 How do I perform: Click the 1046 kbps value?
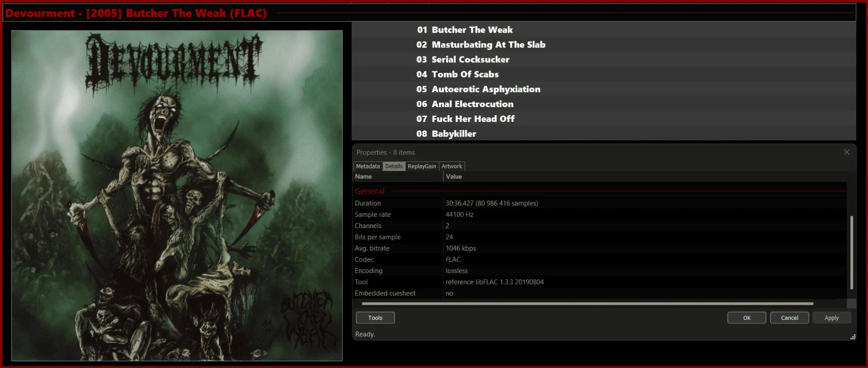tap(461, 248)
